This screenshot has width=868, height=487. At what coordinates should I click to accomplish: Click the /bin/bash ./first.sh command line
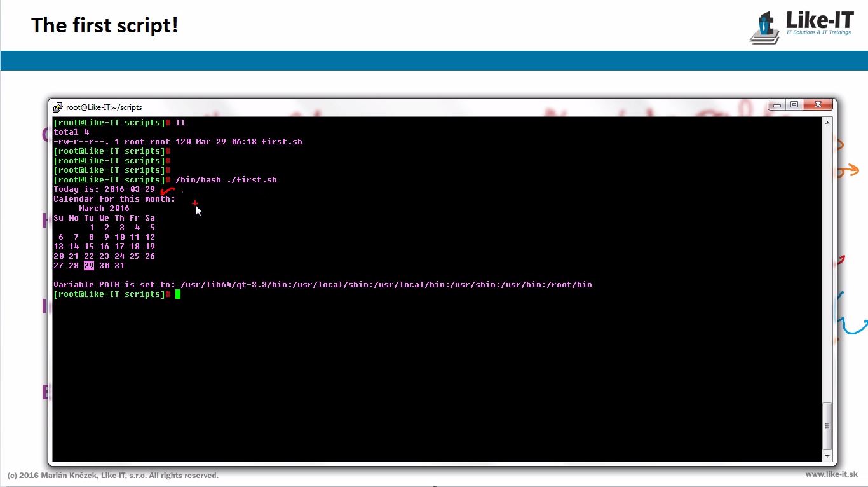(x=226, y=180)
